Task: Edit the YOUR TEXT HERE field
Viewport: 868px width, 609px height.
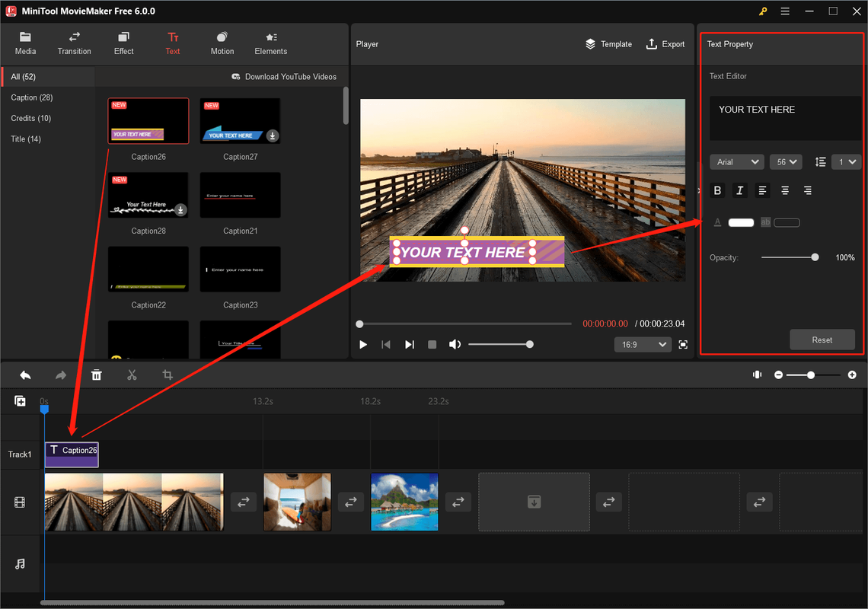Action: (x=785, y=118)
